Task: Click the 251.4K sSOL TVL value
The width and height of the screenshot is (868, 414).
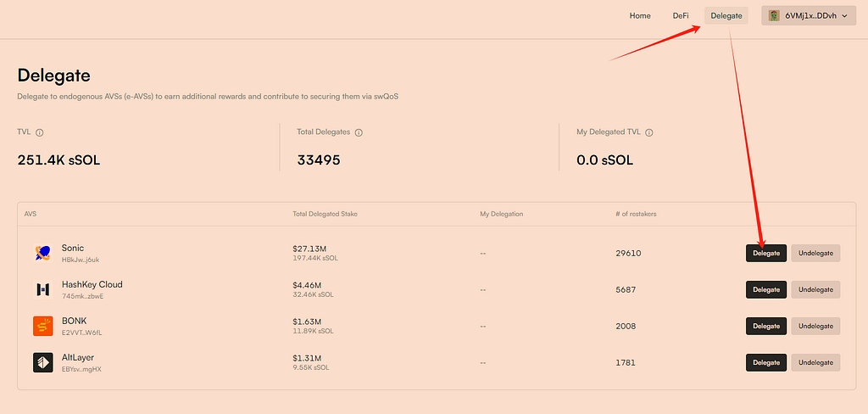Action: point(58,160)
